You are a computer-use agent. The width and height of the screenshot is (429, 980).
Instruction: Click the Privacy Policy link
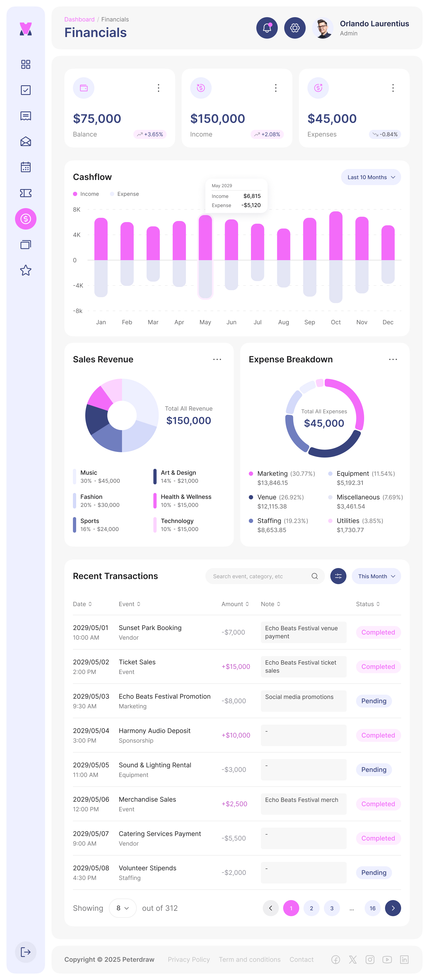[x=189, y=959]
